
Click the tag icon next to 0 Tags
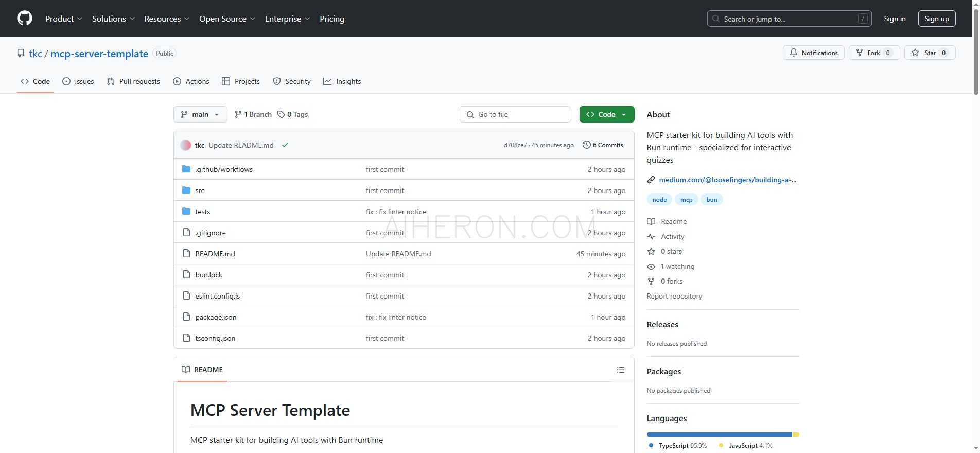(x=281, y=114)
